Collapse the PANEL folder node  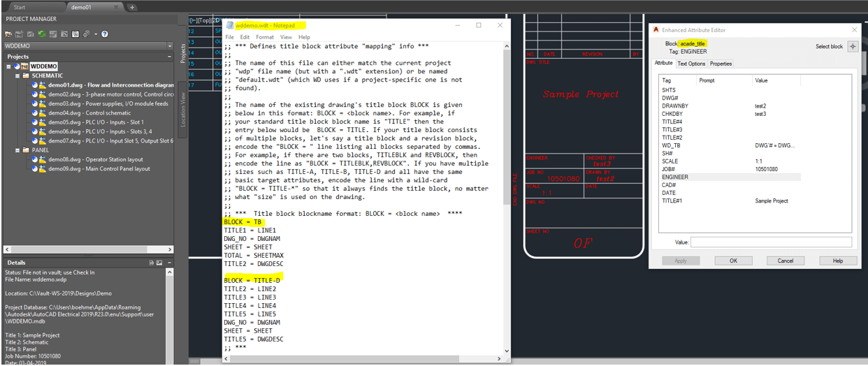click(17, 149)
